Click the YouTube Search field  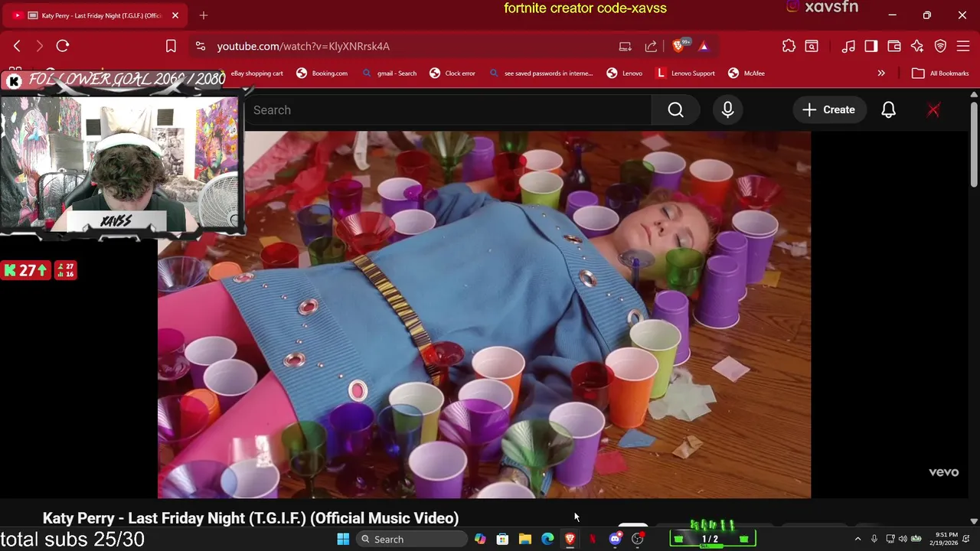tap(448, 110)
